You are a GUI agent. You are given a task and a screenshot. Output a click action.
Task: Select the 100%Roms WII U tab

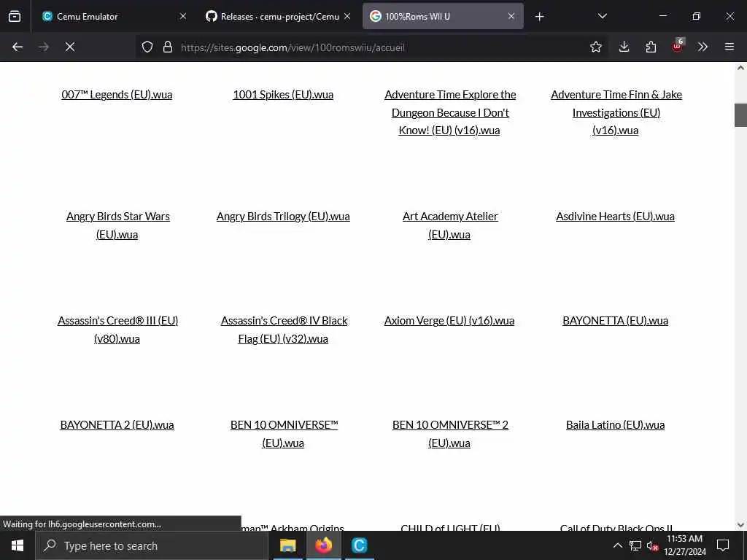coord(443,16)
